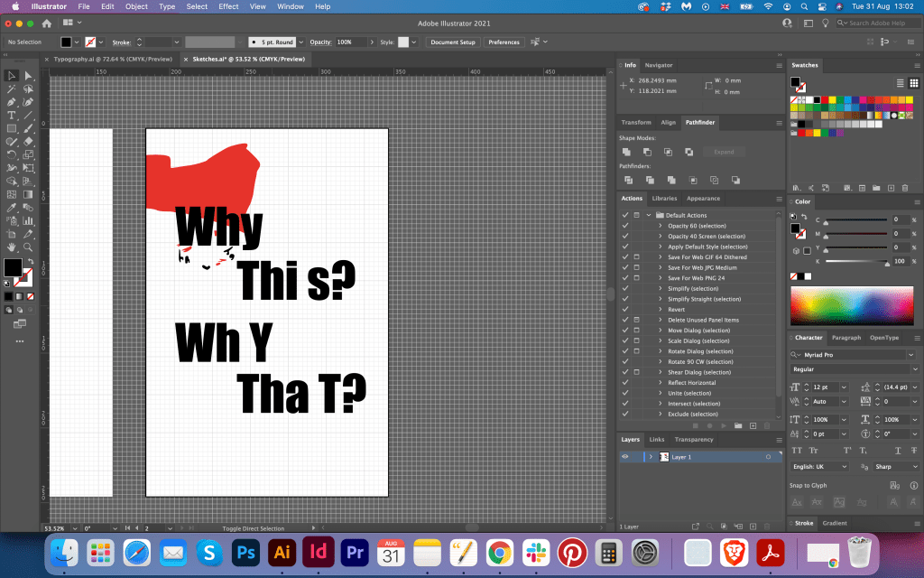
Task: Choose the Hand tool
Action: [12, 247]
